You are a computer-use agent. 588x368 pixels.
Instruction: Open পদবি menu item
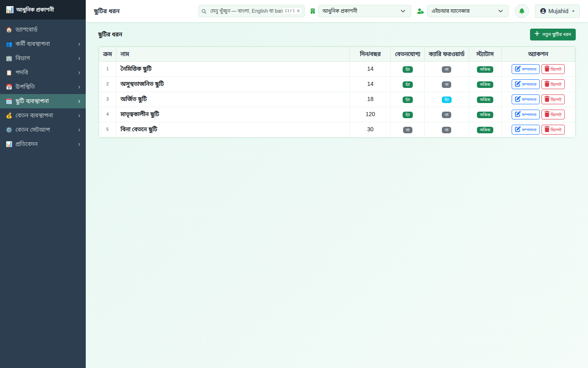pos(43,72)
